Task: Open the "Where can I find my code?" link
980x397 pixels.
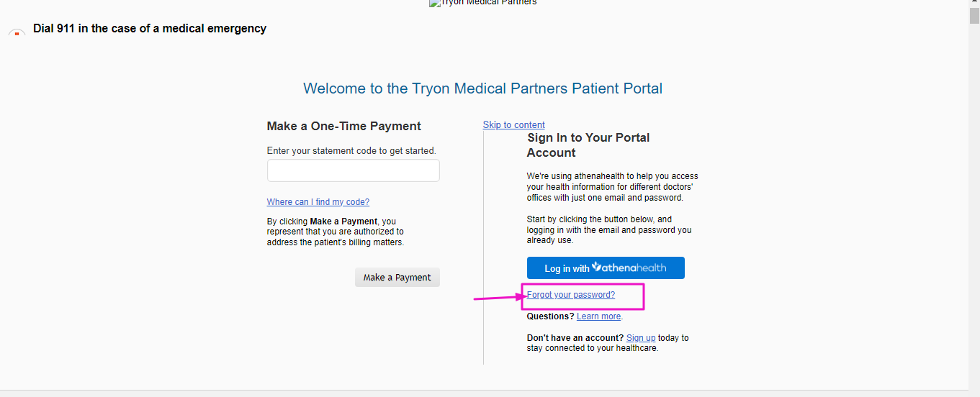Action: pyautogui.click(x=318, y=202)
